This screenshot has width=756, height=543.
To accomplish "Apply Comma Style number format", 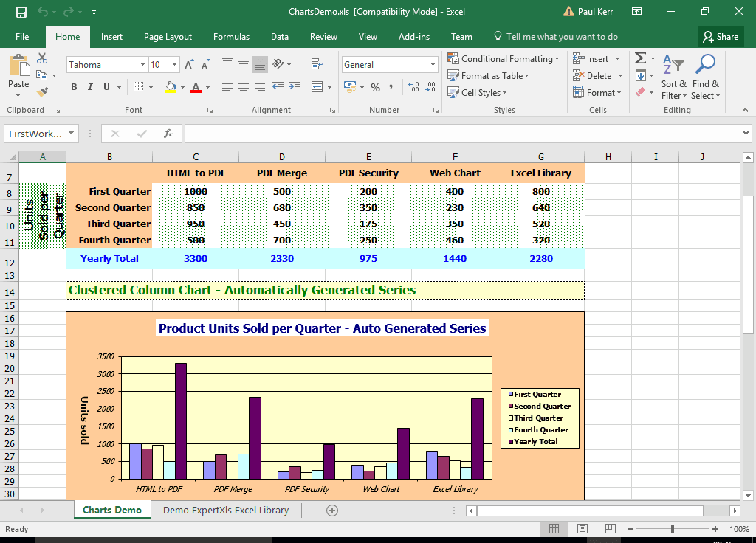I will tap(391, 87).
